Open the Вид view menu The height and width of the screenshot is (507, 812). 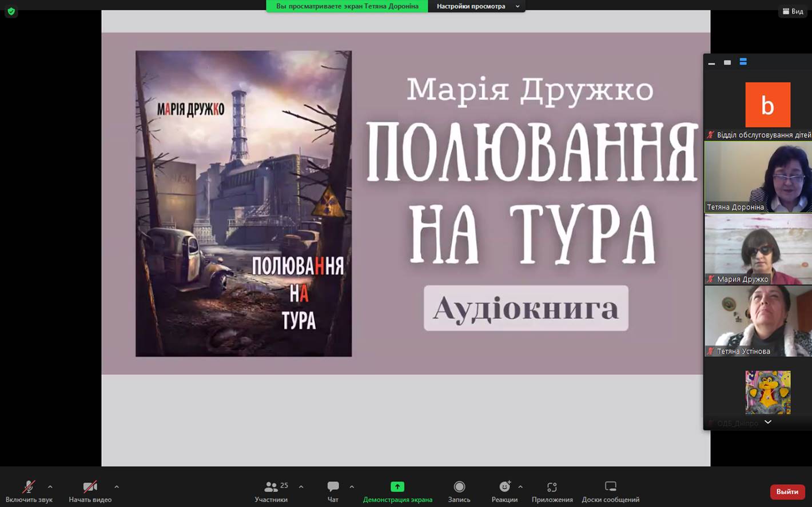click(x=793, y=11)
